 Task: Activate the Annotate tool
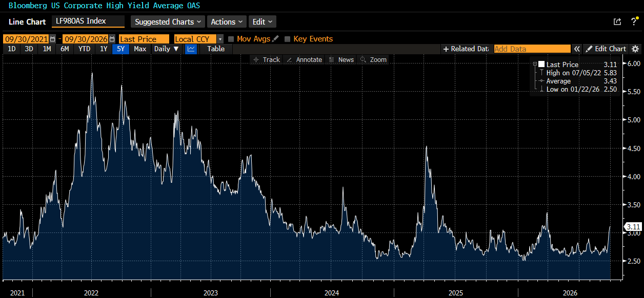tap(304, 59)
